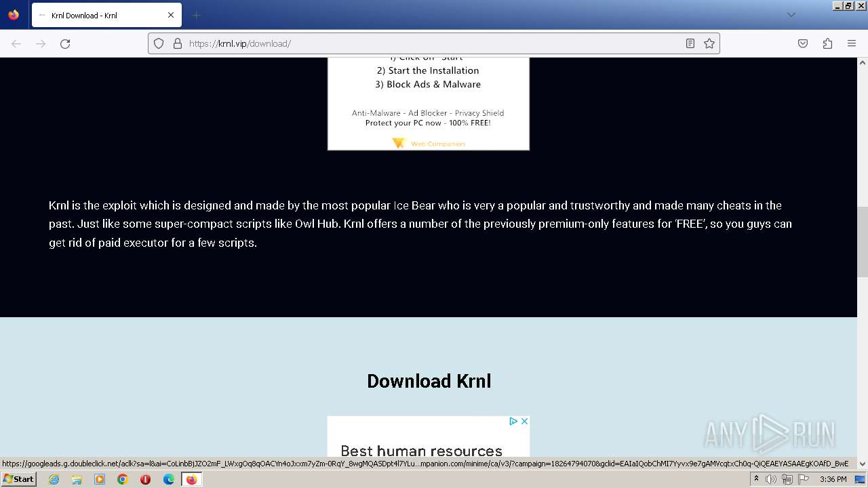Focus the URL address bar

coord(434,43)
